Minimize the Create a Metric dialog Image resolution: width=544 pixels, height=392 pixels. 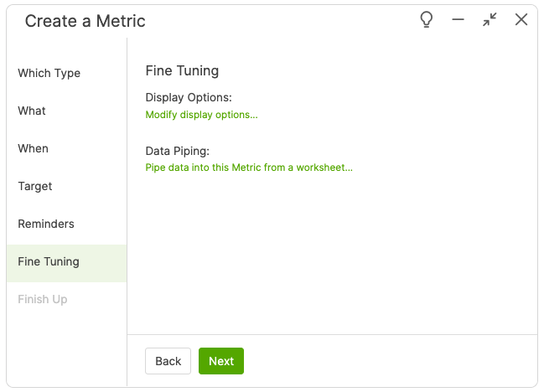click(x=458, y=20)
